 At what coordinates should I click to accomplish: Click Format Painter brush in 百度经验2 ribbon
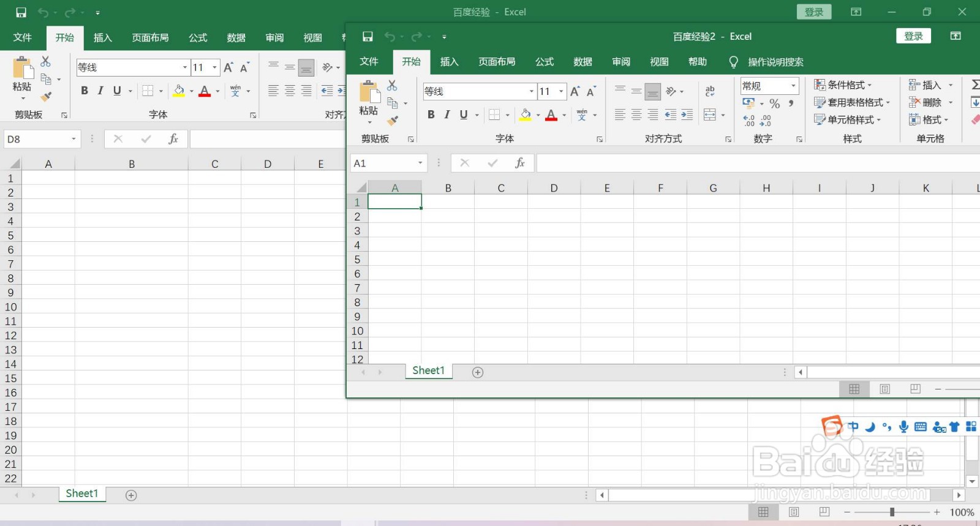click(x=393, y=121)
